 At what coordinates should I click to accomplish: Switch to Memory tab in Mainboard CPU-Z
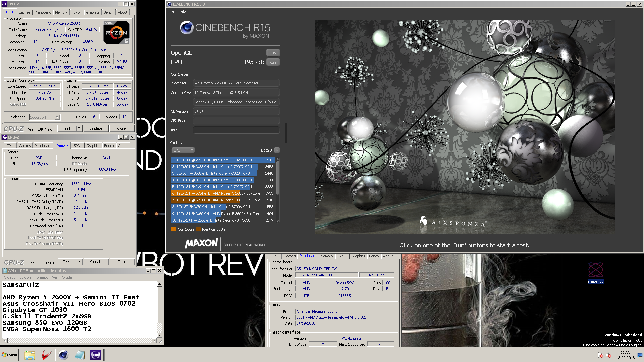(x=326, y=256)
